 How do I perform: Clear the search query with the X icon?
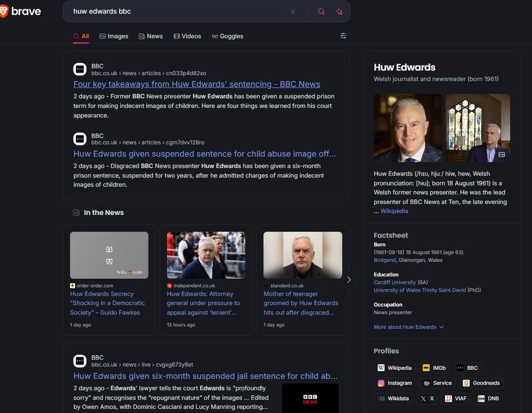pos(293,11)
